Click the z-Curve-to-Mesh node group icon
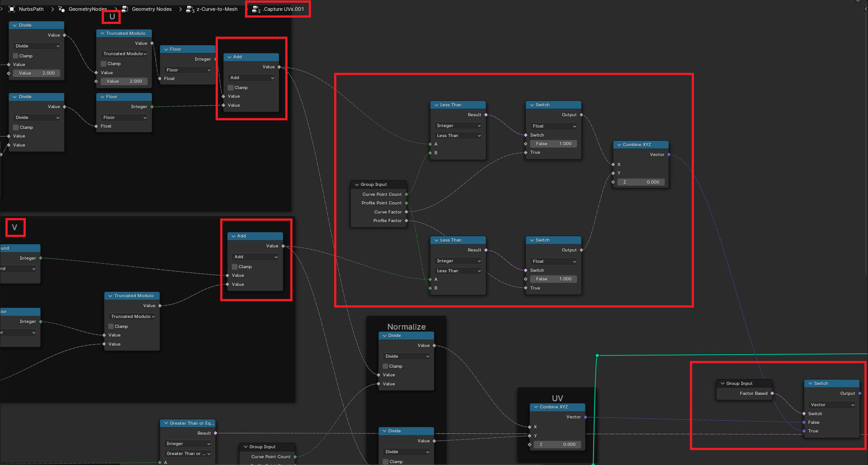This screenshot has height=465, width=868. click(189, 9)
